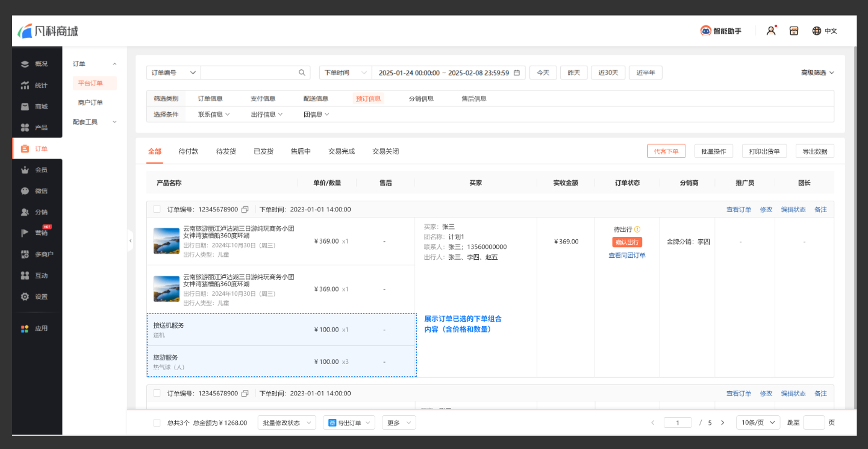This screenshot has width=868, height=449.
Task: Click the jump-to-page input field
Action: coord(814,423)
